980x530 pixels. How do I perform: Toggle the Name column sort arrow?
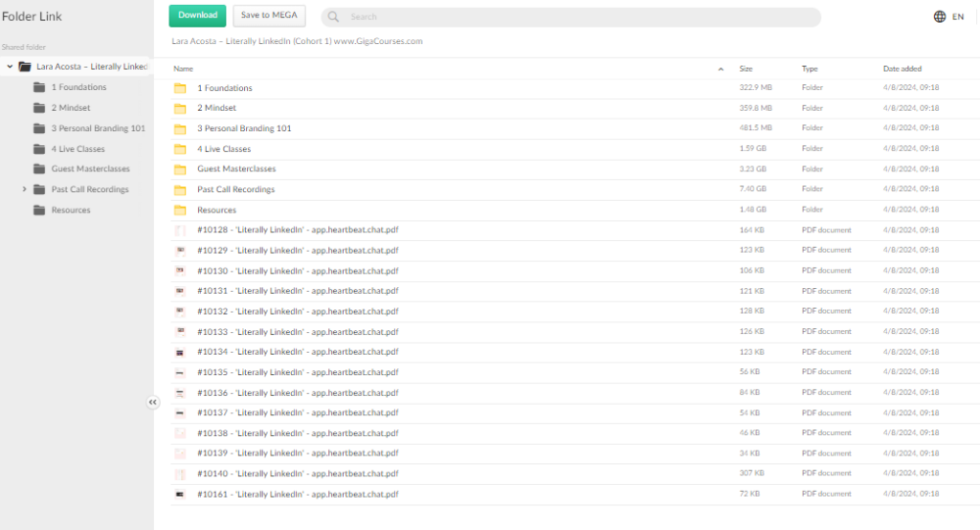click(721, 69)
